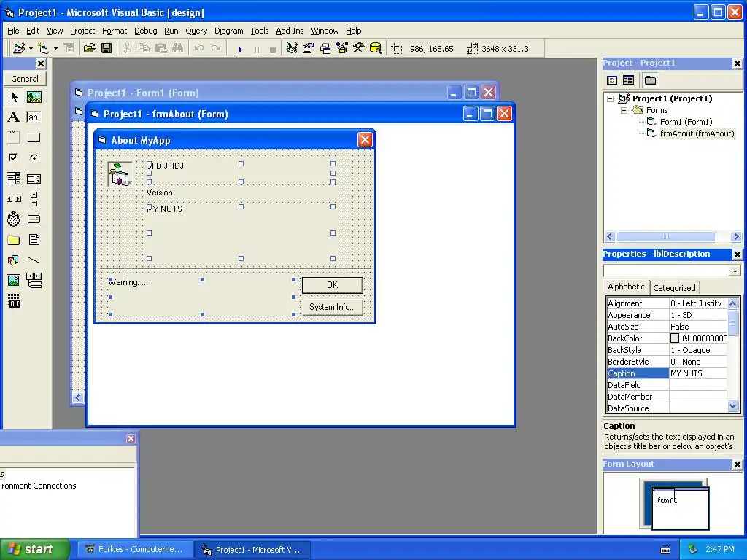Select the Data control tool

coord(34,281)
